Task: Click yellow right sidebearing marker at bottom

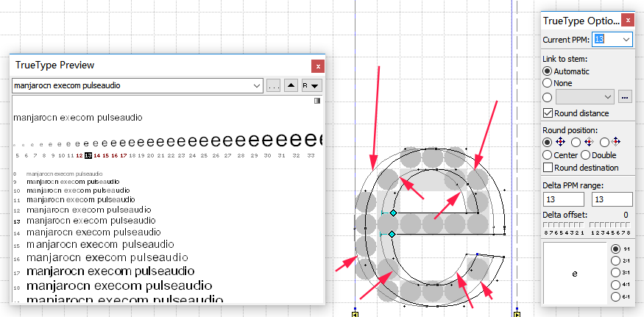Action: (517, 314)
